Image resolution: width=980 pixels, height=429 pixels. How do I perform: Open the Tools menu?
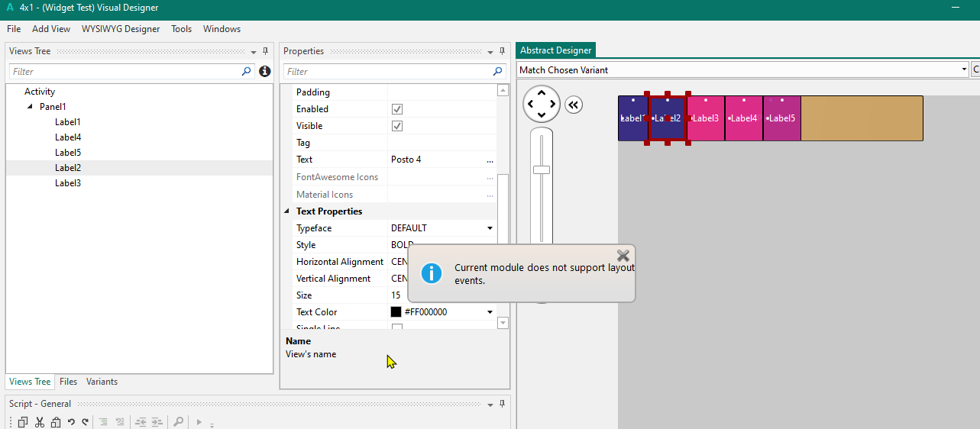(x=182, y=29)
